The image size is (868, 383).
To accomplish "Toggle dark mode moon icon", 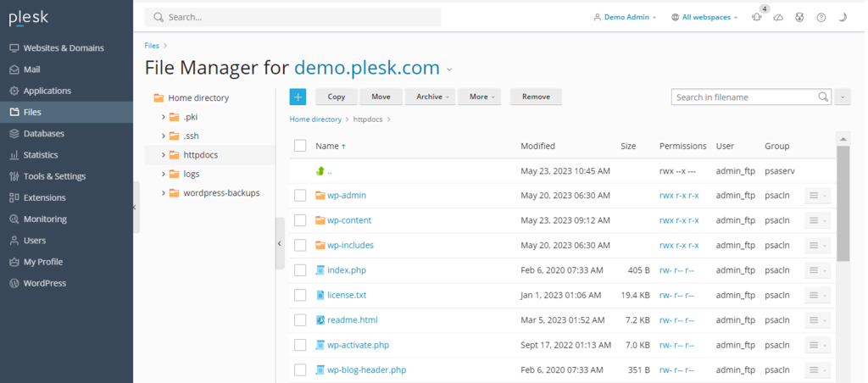I will point(843,17).
